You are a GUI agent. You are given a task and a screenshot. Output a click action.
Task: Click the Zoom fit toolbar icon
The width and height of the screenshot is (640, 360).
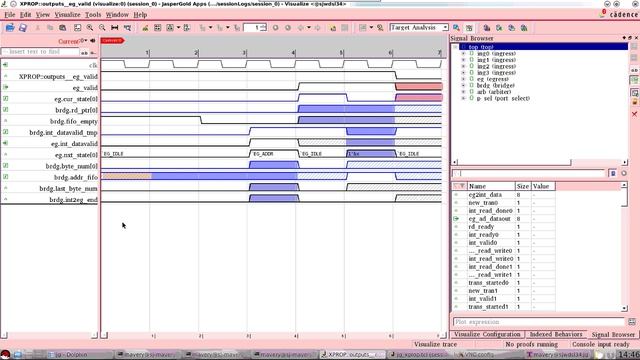77,28
